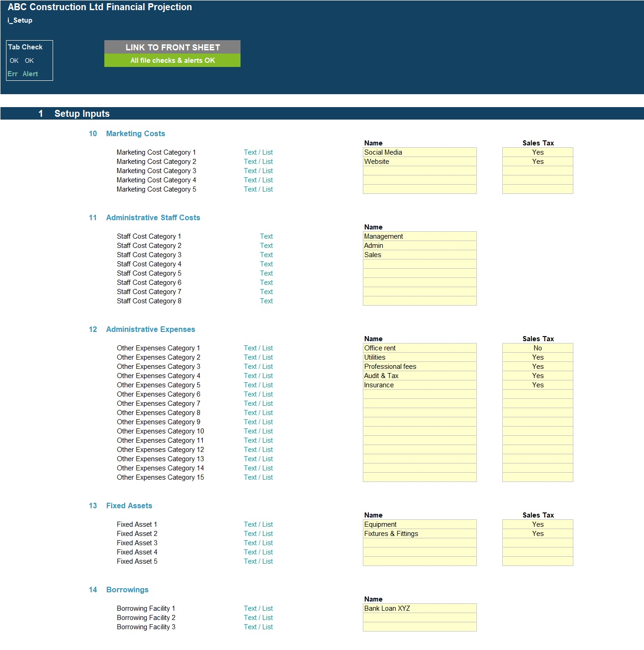
Task: Click 'Other Expenses Category 10' label
Action: tap(160, 431)
